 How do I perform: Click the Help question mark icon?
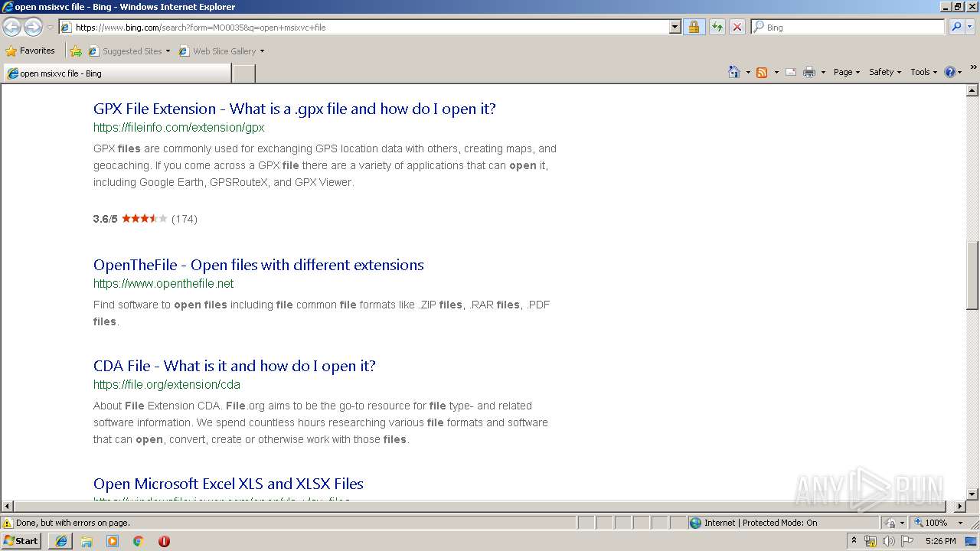(x=950, y=72)
